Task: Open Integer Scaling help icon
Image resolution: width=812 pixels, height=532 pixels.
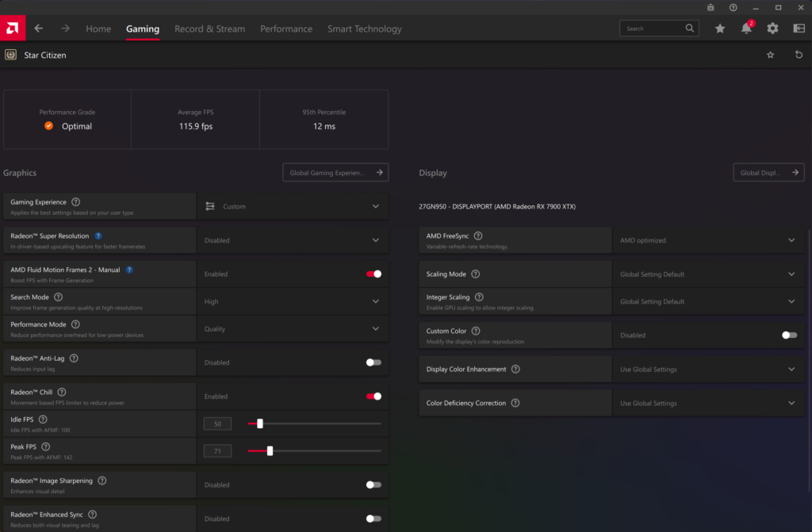Action: click(479, 297)
